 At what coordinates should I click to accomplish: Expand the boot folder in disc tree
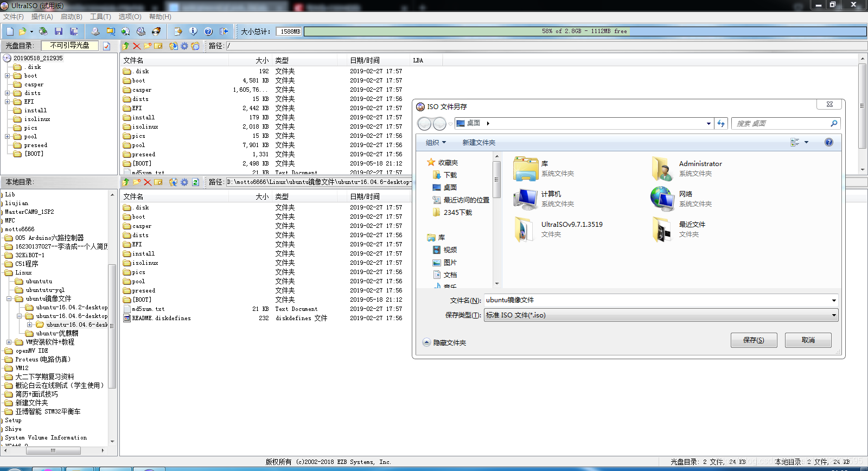[x=8, y=76]
